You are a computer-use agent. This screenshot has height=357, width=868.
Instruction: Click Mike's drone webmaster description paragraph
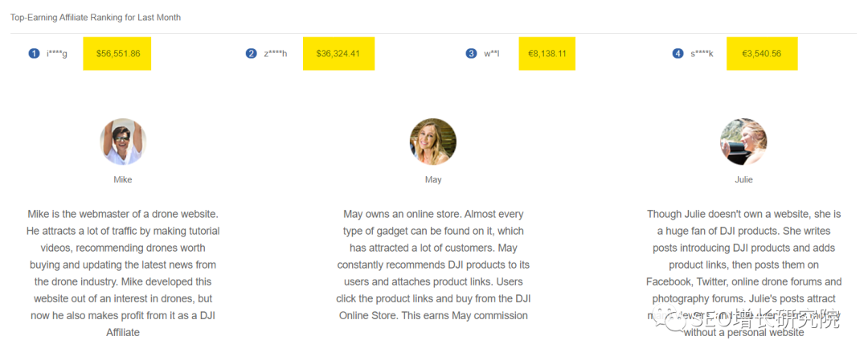[x=123, y=273]
